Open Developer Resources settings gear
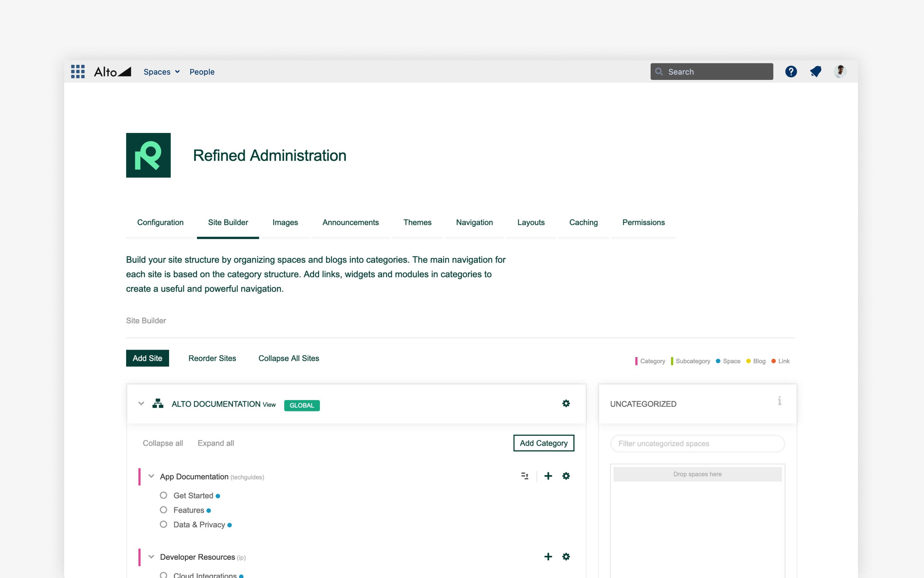 coord(566,556)
